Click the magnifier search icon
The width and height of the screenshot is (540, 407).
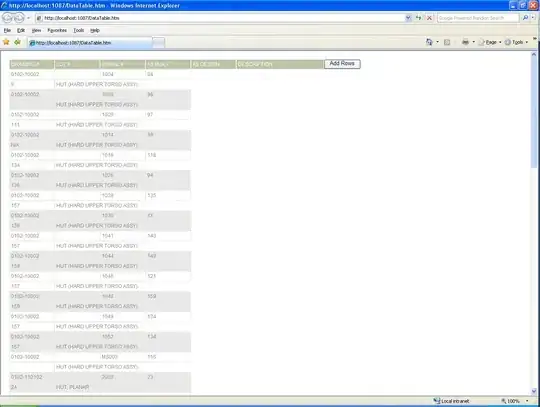pos(525,18)
